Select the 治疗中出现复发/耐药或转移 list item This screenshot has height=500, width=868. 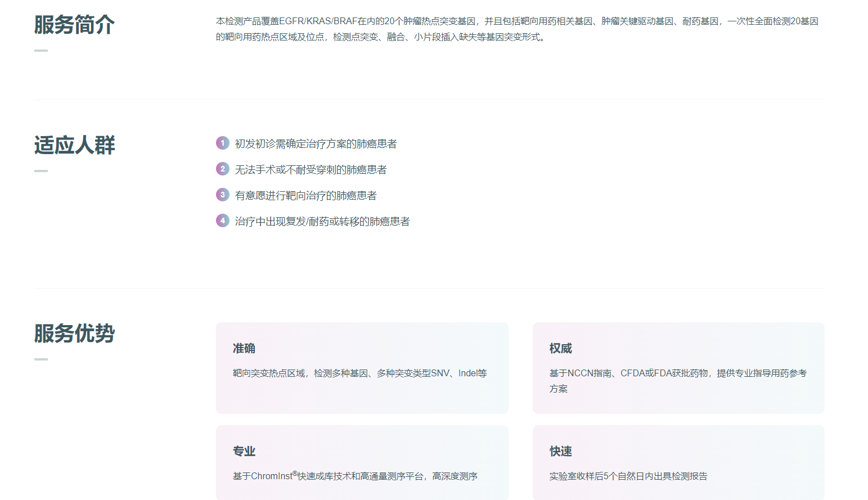pos(322,222)
